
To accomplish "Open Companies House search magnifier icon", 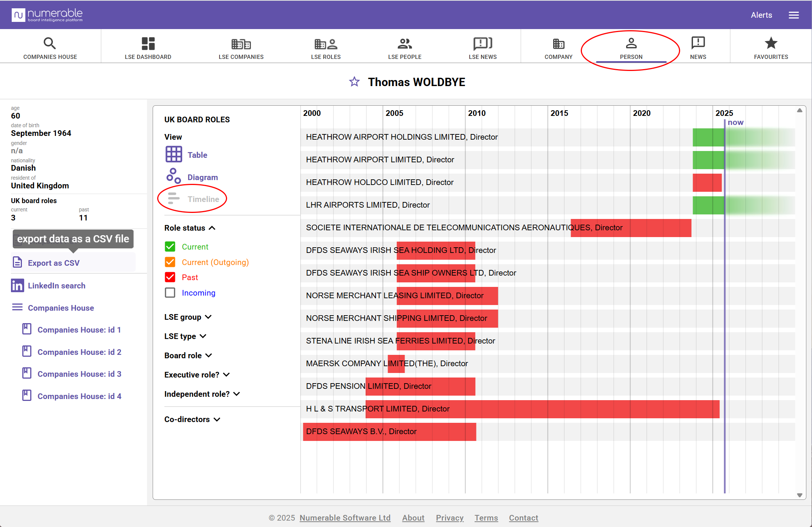I will [49, 43].
